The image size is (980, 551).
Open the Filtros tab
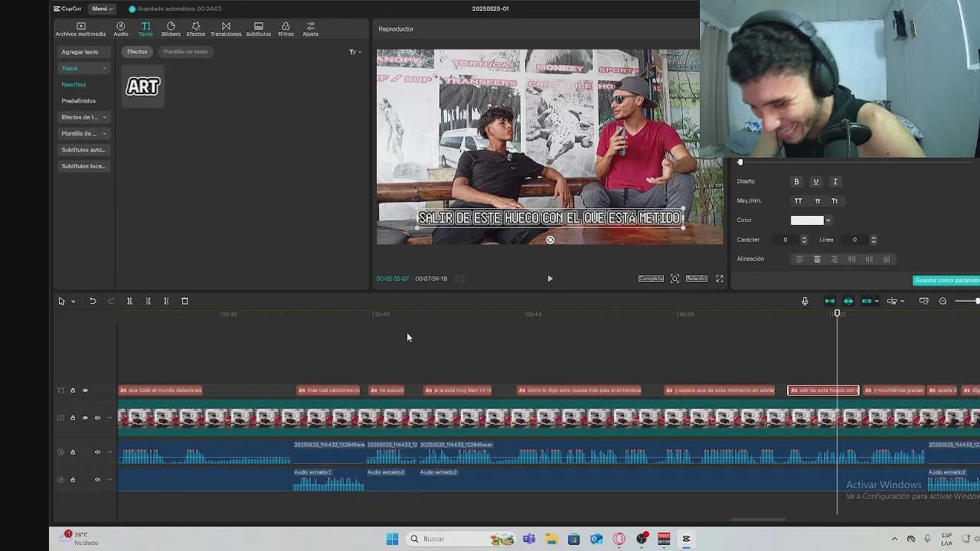click(x=286, y=29)
